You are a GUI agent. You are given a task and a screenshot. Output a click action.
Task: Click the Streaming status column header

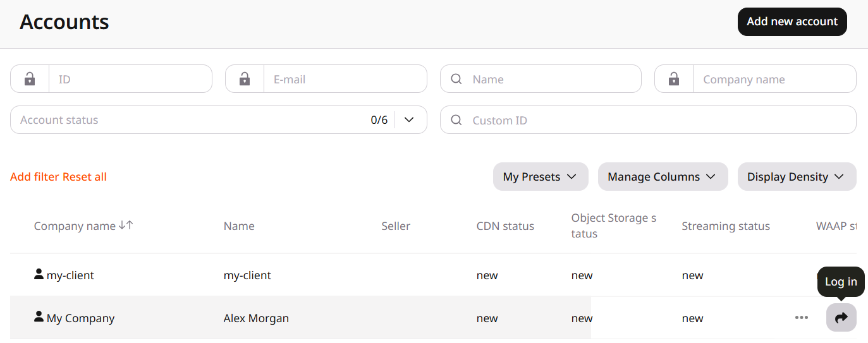pyautogui.click(x=726, y=226)
